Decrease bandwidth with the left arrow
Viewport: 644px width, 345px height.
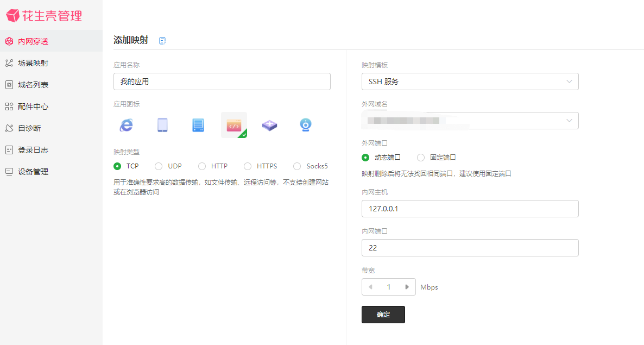click(371, 287)
